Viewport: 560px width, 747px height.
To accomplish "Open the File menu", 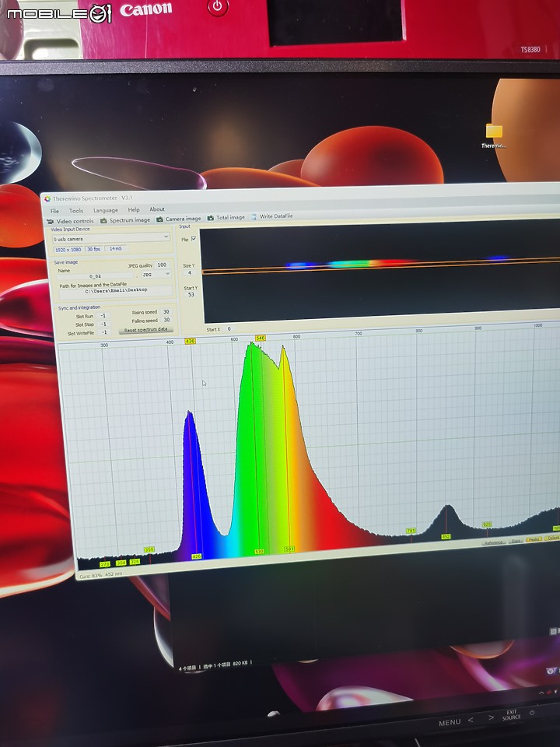I will (54, 211).
